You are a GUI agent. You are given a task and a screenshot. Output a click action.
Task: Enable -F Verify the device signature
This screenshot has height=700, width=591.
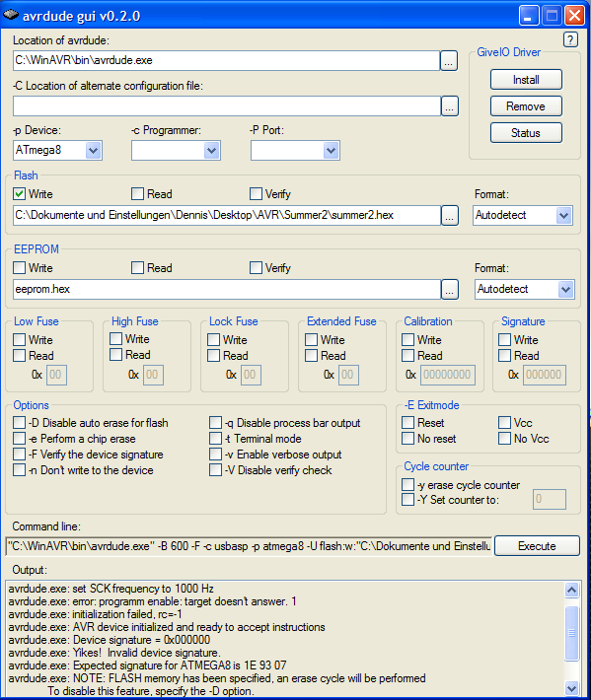(x=19, y=455)
